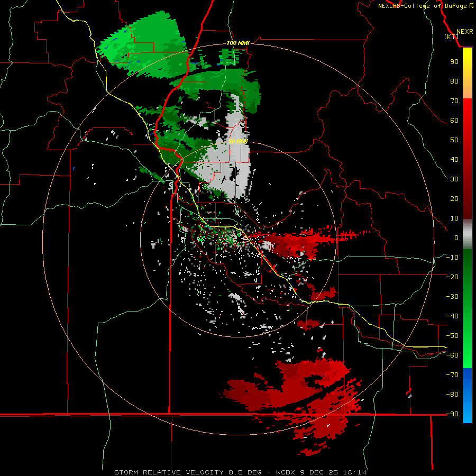This screenshot has width=476, height=476.
Task: Click the -90 knot label on the scale
Action: [x=452, y=414]
